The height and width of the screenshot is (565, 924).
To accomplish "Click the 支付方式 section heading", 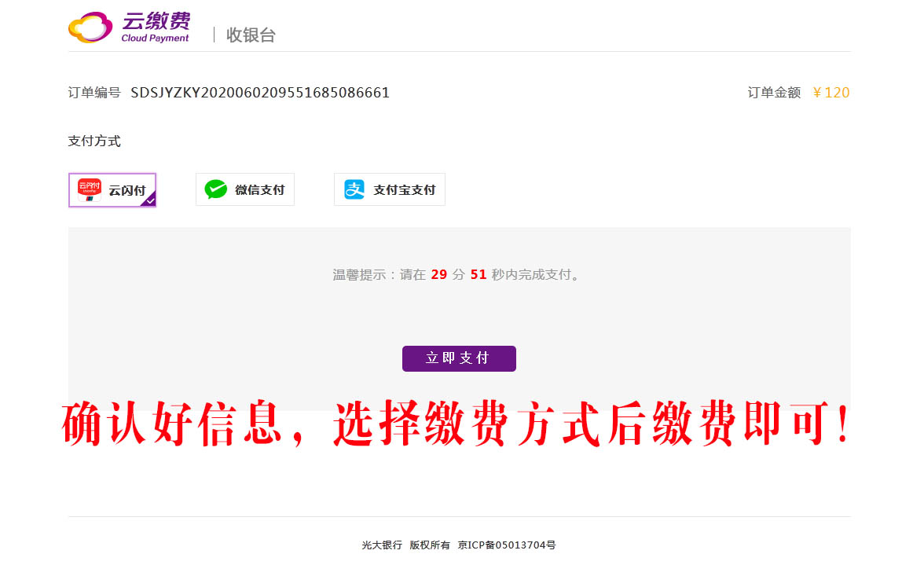I will pyautogui.click(x=94, y=141).
